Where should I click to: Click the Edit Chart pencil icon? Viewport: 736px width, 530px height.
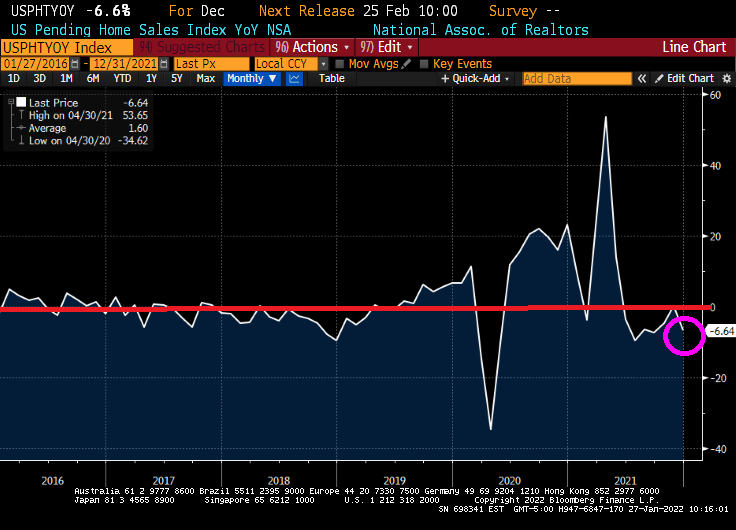(x=661, y=78)
